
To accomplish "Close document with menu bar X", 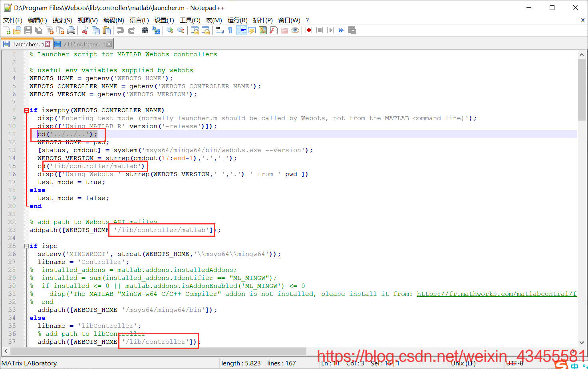I will pyautogui.click(x=583, y=20).
